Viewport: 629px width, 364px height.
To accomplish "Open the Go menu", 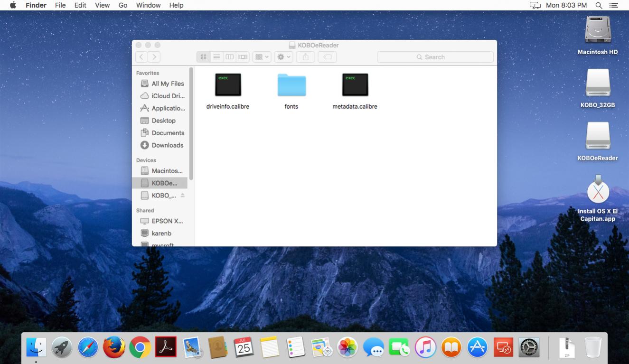I will tap(123, 5).
